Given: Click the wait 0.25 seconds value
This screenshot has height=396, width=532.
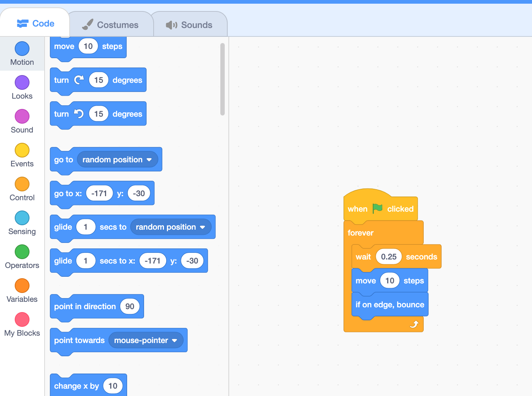Looking at the screenshot, I should 389,257.
